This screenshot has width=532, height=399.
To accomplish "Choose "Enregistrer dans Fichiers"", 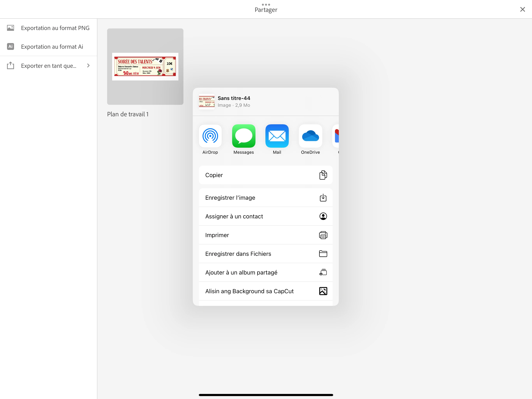I will [266, 254].
